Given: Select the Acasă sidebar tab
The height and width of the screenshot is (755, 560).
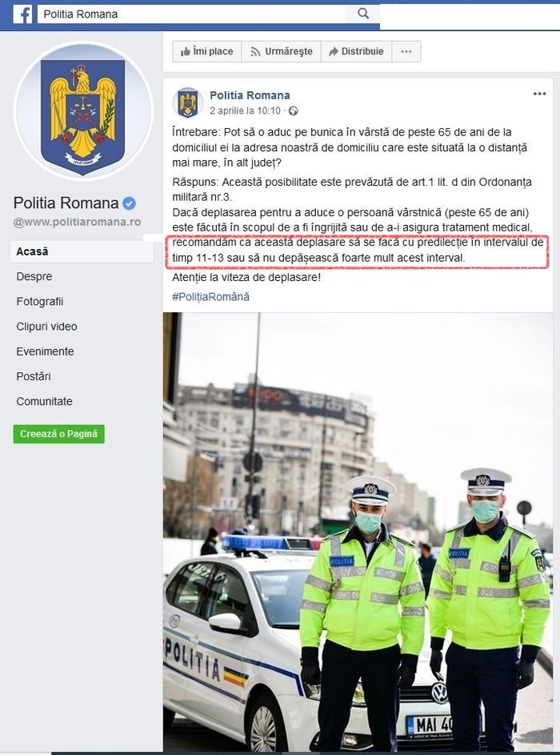Looking at the screenshot, I should pos(82,251).
